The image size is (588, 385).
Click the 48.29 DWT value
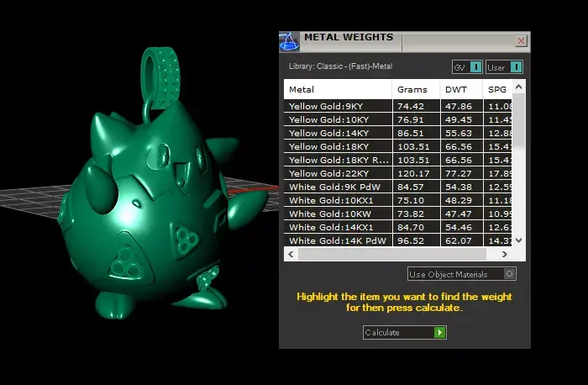click(x=459, y=200)
